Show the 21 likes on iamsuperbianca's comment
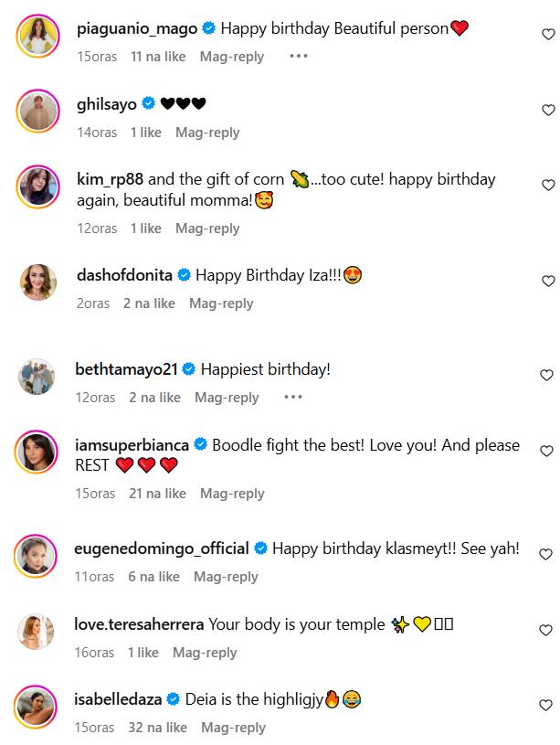The height and width of the screenshot is (745, 560). click(158, 494)
